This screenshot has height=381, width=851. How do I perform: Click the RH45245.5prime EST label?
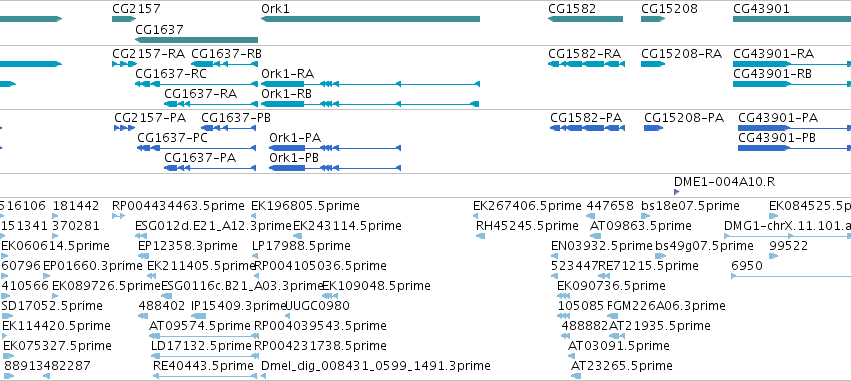point(527,225)
